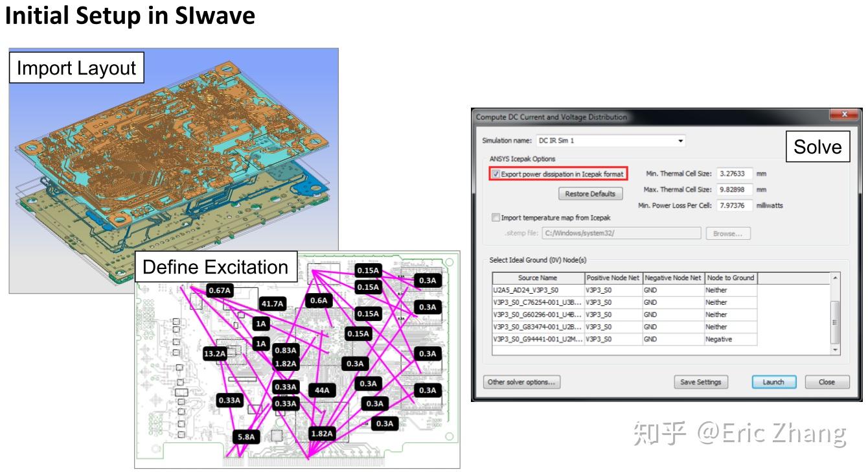
Task: Select the V3P3_S0_G60296-001_U4B source row
Action: 624,314
